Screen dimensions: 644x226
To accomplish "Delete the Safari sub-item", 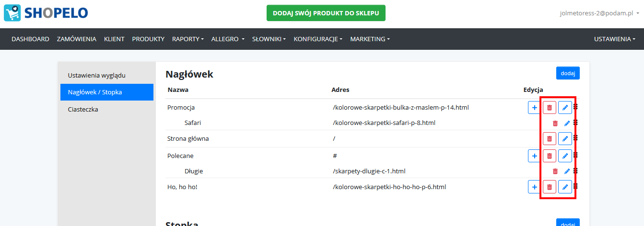I will (555, 123).
